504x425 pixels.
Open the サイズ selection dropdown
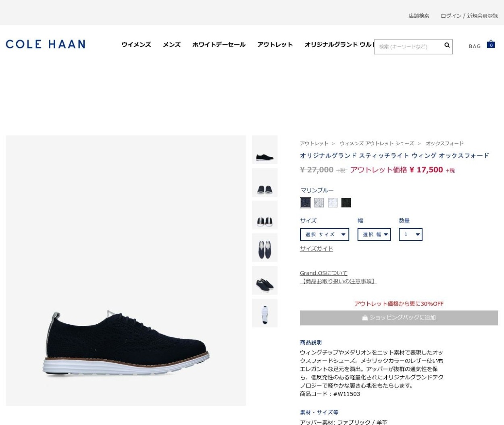pos(325,234)
